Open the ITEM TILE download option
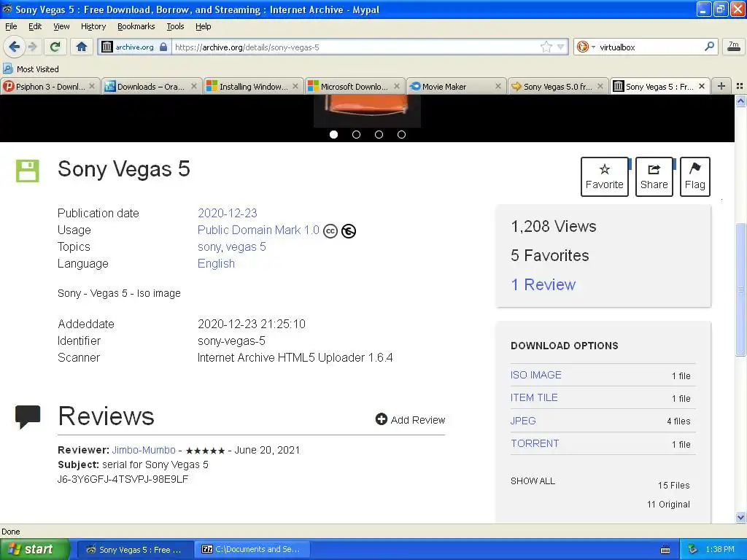This screenshot has height=560, width=747. (x=534, y=397)
